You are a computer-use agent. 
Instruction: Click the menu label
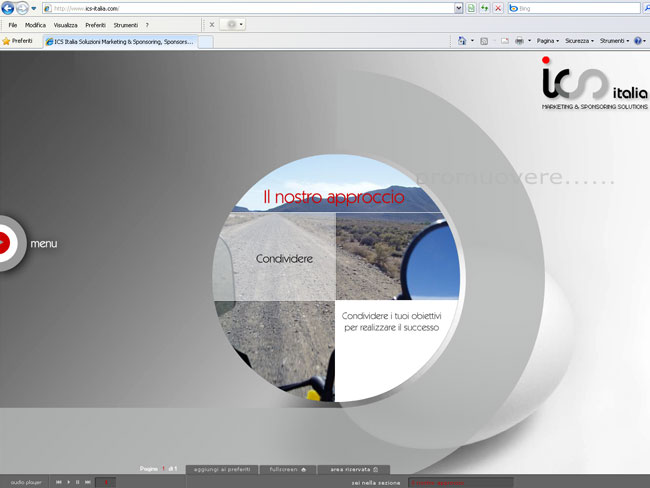[44, 243]
